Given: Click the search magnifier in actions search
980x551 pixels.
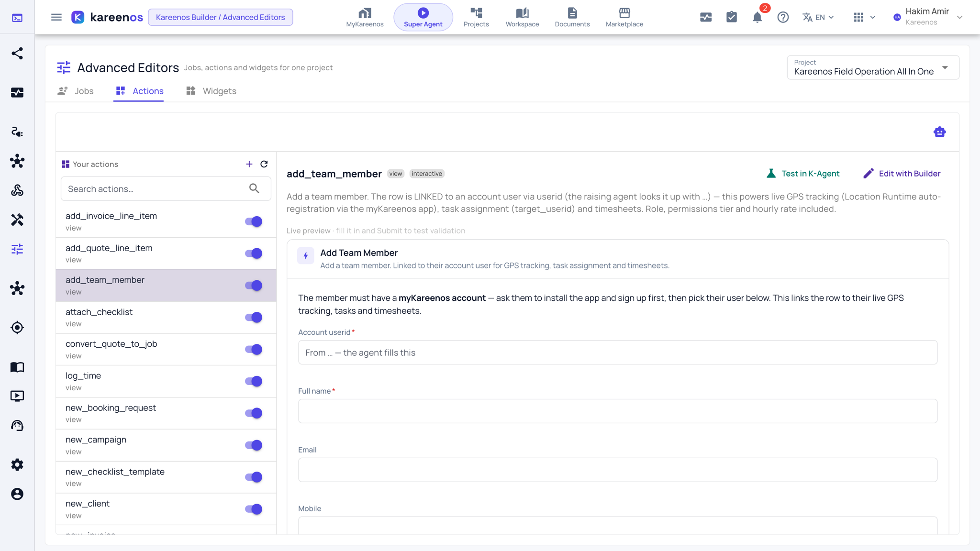Looking at the screenshot, I should point(255,188).
